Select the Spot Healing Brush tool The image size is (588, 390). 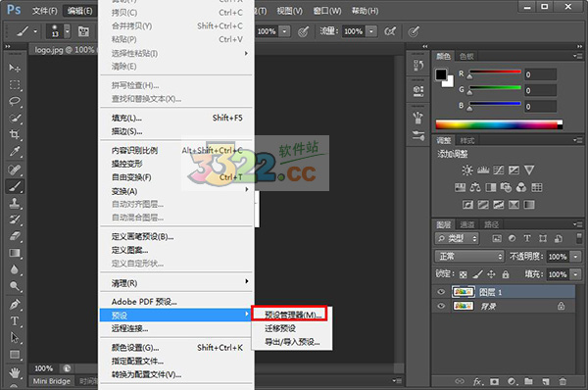click(15, 170)
